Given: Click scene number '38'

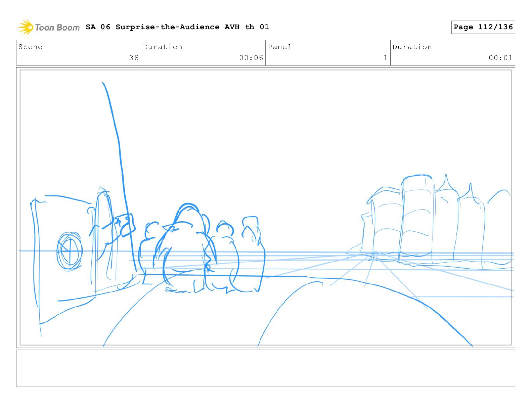Looking at the screenshot, I should pos(134,58).
